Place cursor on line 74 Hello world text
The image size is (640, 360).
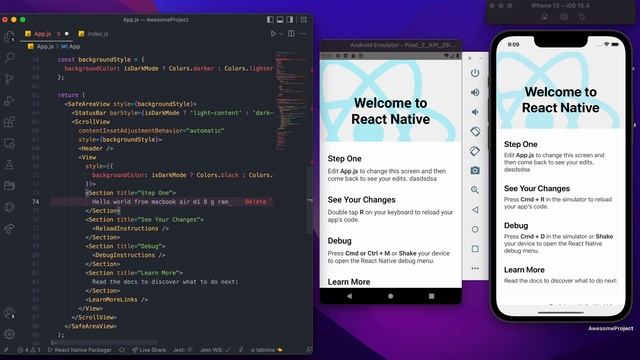click(x=160, y=202)
